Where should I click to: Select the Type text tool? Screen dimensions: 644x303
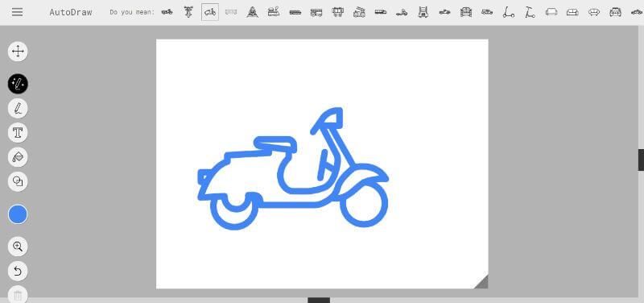18,133
